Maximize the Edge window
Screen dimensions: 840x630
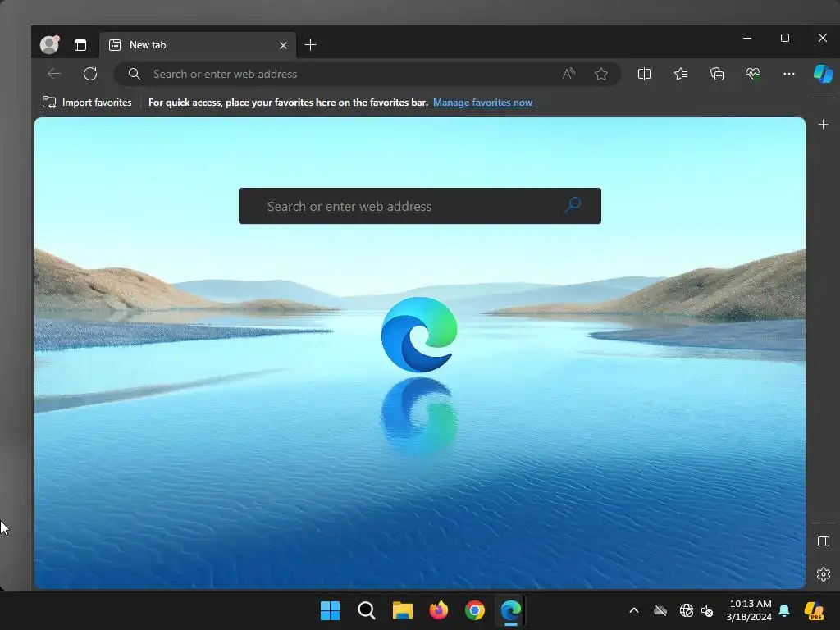click(x=785, y=38)
